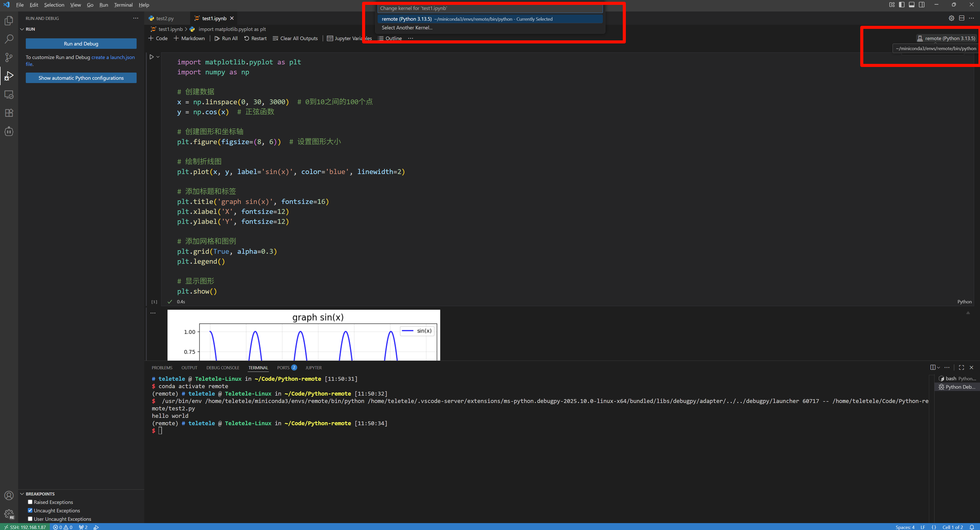This screenshot has width=980, height=530.
Task: Select remote Python 3.13.5 kernel entry
Action: coord(490,19)
